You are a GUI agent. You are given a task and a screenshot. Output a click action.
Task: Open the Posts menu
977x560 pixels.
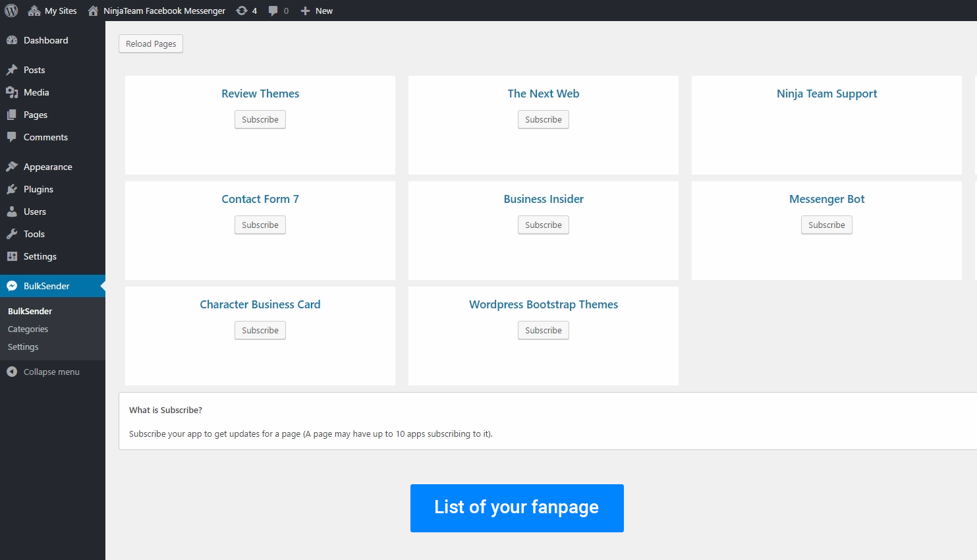[x=34, y=69]
